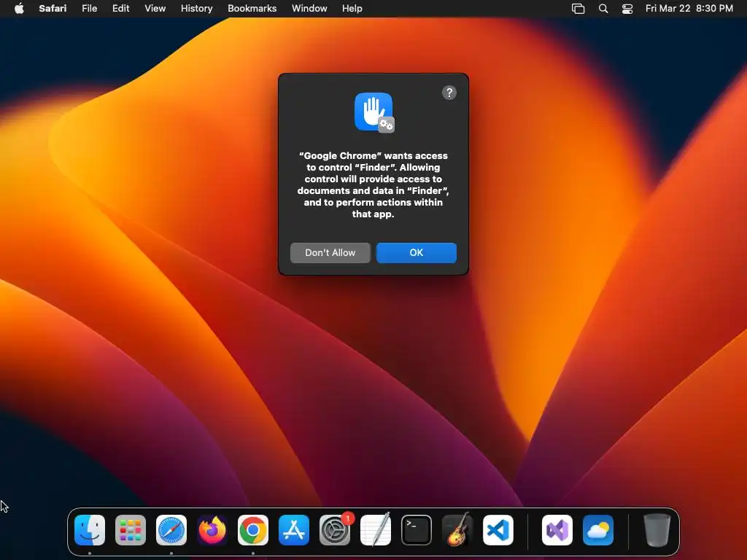Open the dialog's question mark help

449,93
